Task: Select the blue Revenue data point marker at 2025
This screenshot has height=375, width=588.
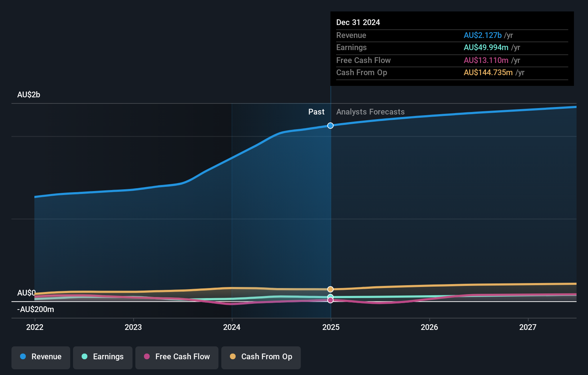Action: pyautogui.click(x=330, y=125)
